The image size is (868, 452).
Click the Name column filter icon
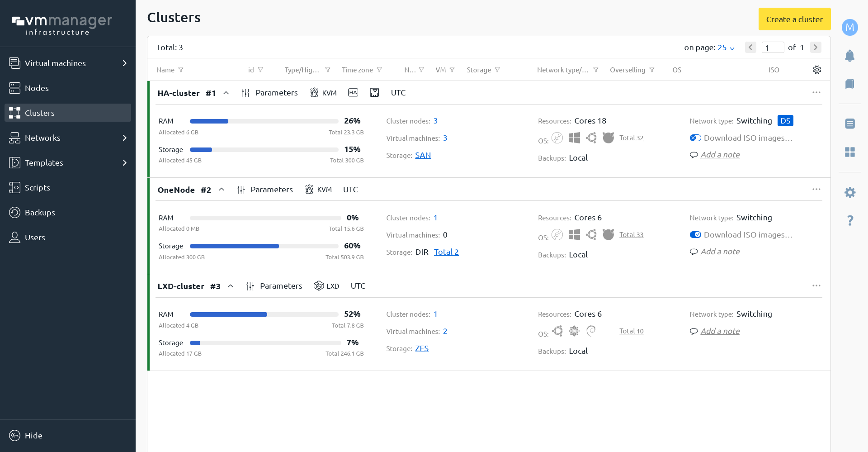tap(181, 70)
